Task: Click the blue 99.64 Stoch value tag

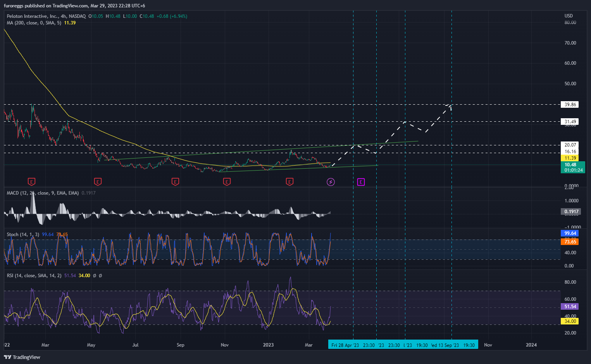Action: coord(570,233)
